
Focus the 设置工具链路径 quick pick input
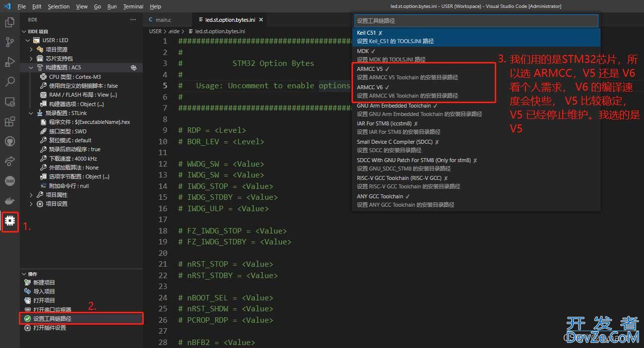pyautogui.click(x=476, y=21)
